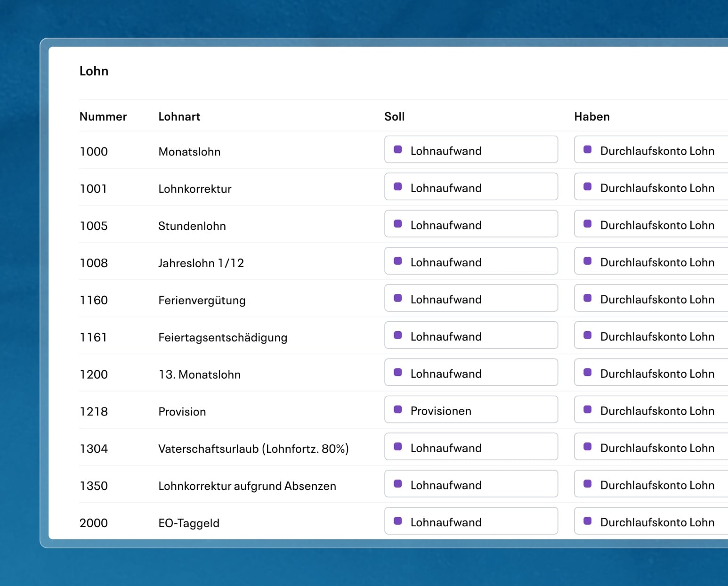This screenshot has height=586, width=728.
Task: Click the Nummer column header
Action: tap(103, 116)
